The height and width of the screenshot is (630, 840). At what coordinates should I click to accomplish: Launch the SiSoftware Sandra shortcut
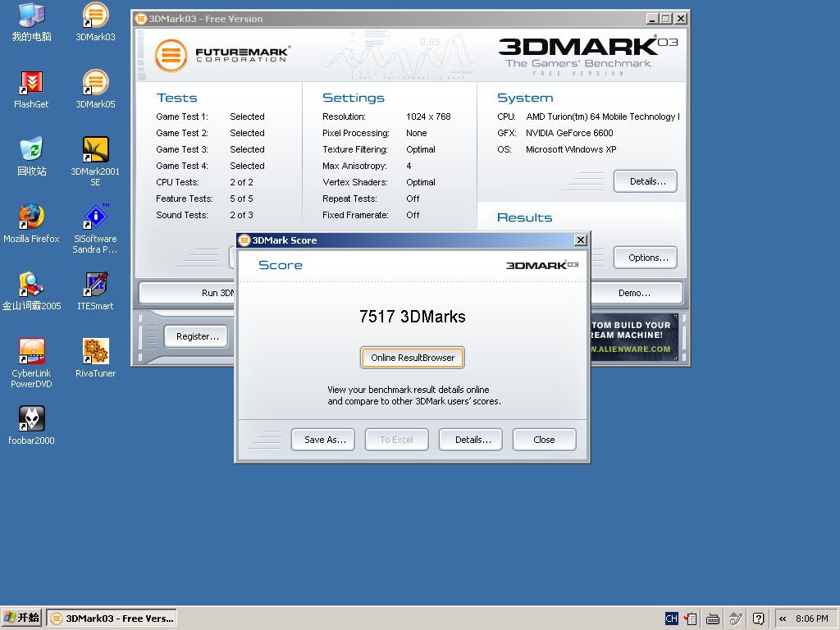(95, 229)
